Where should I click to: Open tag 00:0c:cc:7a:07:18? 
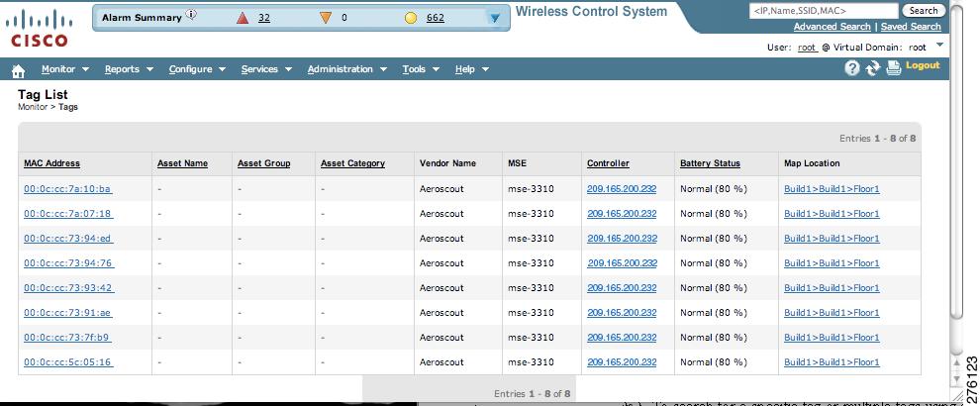click(68, 213)
